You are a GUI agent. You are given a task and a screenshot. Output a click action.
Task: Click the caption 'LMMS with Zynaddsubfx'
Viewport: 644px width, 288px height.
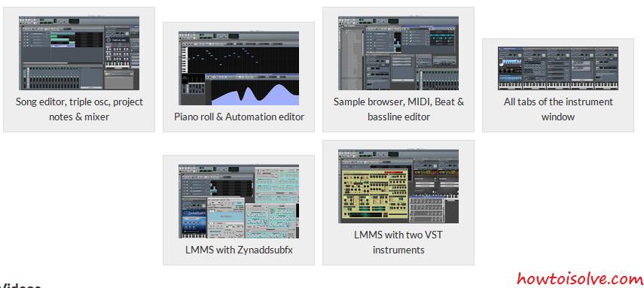[x=239, y=250]
